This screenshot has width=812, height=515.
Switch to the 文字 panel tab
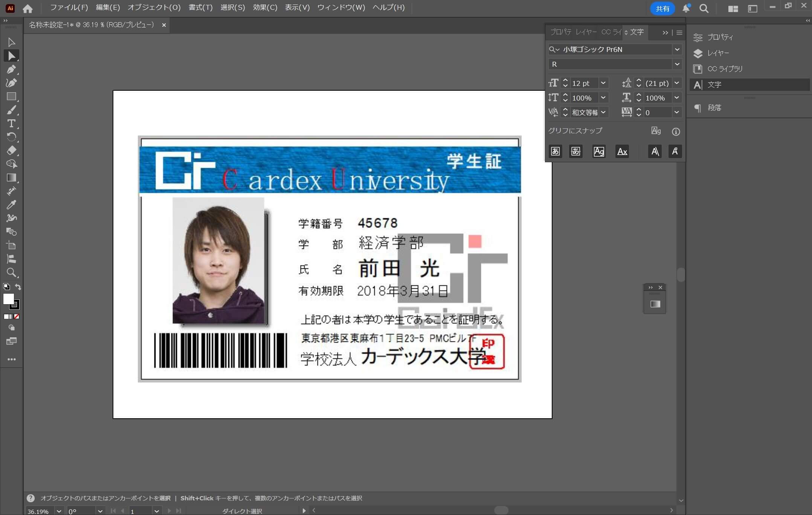tap(636, 32)
